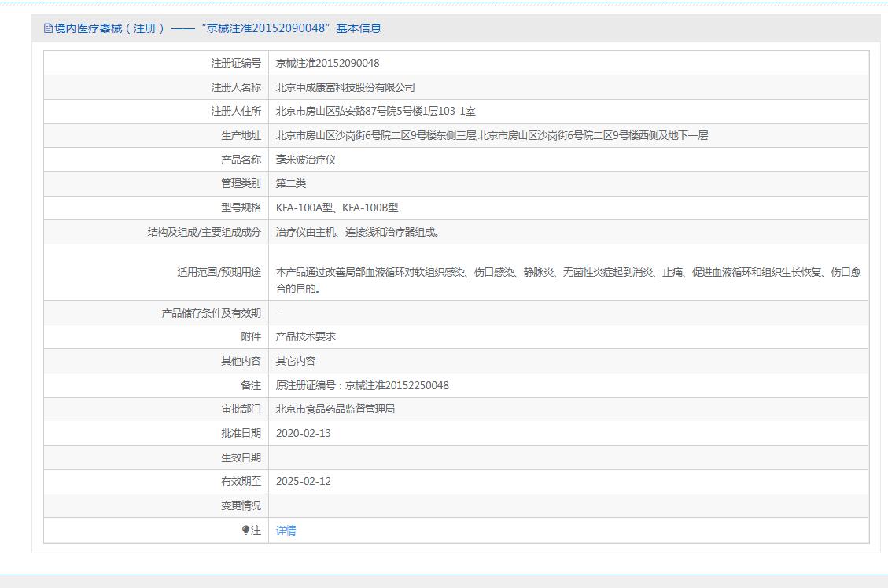The width and height of the screenshot is (888, 588).
Task: Click the 变更情况 row label
Action: tap(241, 505)
